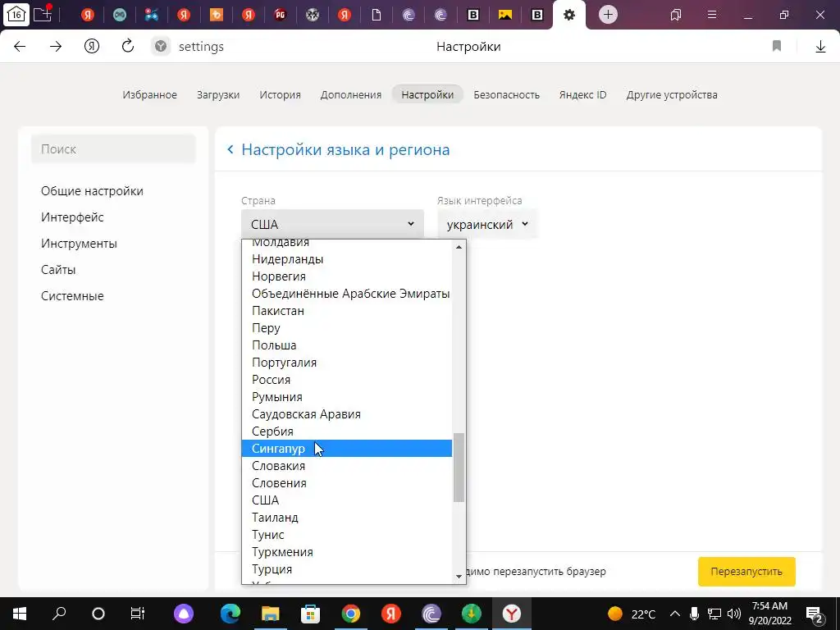840x630 pixels.
Task: Open a new tab with the plus button
Action: pos(608,15)
